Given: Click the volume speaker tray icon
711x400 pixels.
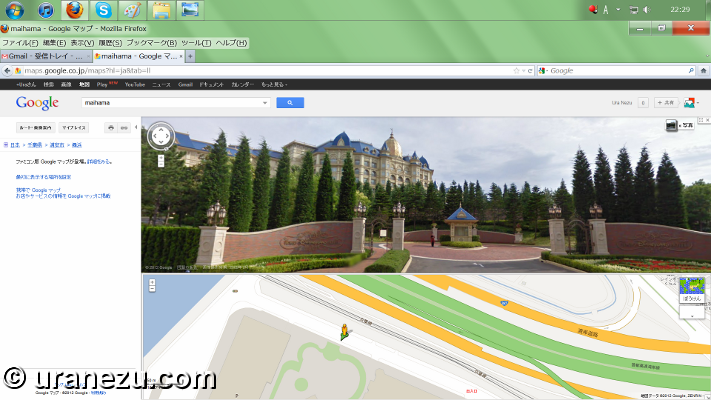Looking at the screenshot, I should (648, 10).
